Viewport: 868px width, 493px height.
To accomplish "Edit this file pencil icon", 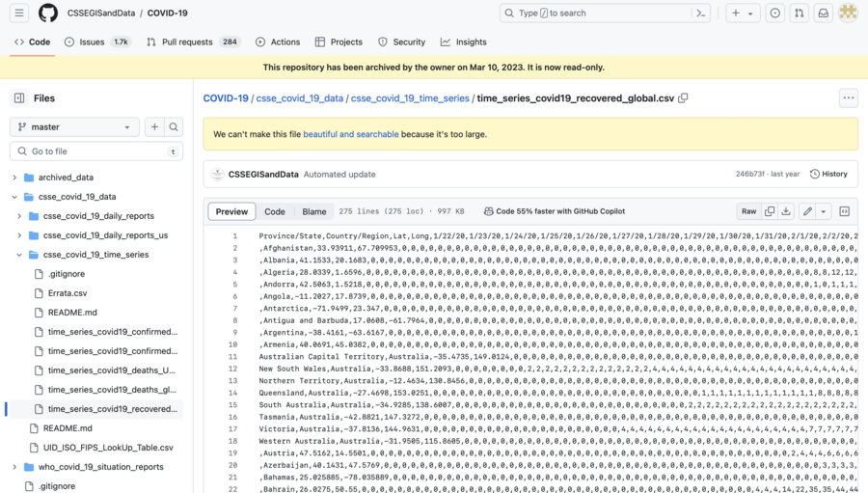I will (x=807, y=211).
